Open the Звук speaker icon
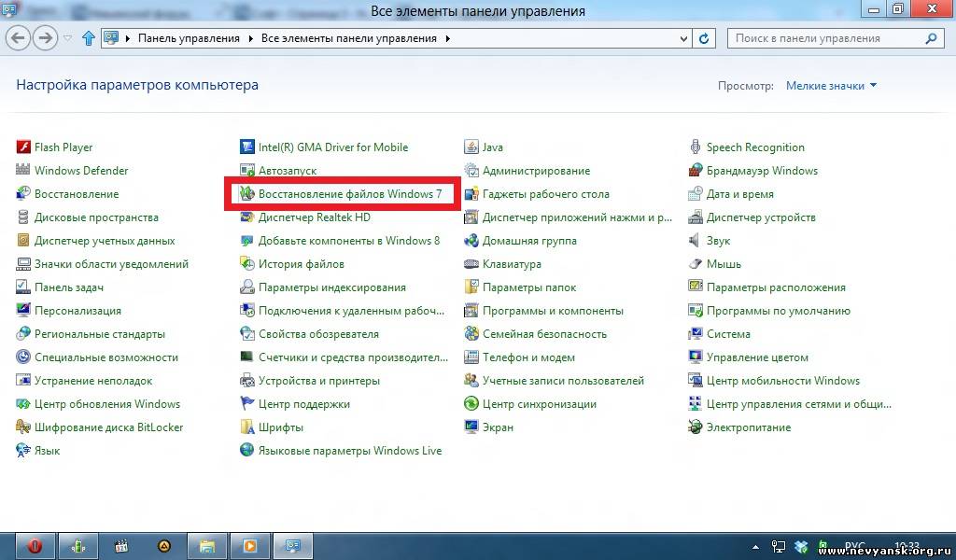The height and width of the screenshot is (560, 956). click(695, 240)
